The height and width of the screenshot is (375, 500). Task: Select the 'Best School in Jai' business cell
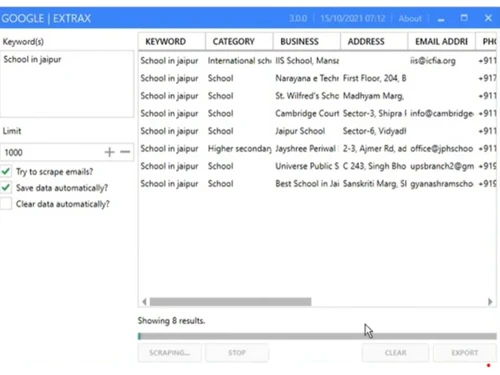click(307, 184)
